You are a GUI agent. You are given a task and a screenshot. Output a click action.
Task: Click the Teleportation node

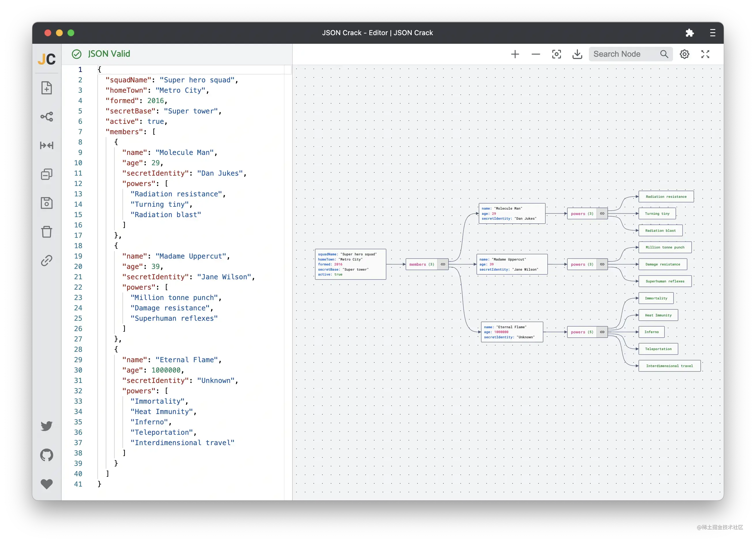(x=658, y=349)
